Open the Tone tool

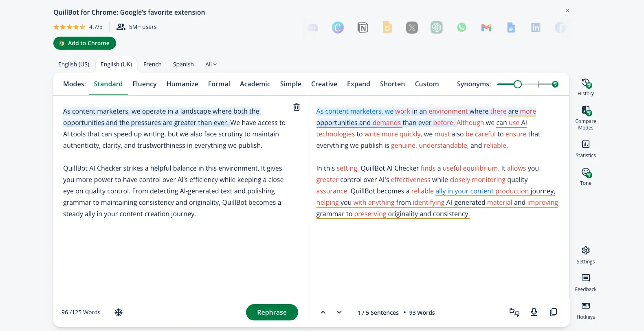coord(586,177)
